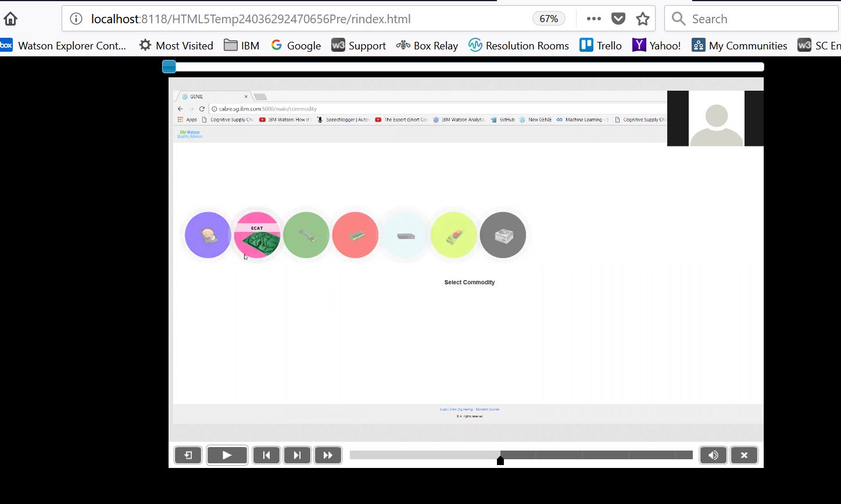Fast forward the video playback
The height and width of the screenshot is (504, 841).
[x=328, y=455]
